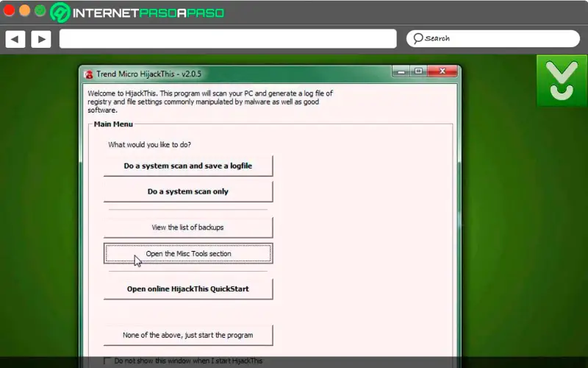The height and width of the screenshot is (368, 588).
Task: Click the orange mac-style minimize dot
Action: click(x=24, y=10)
